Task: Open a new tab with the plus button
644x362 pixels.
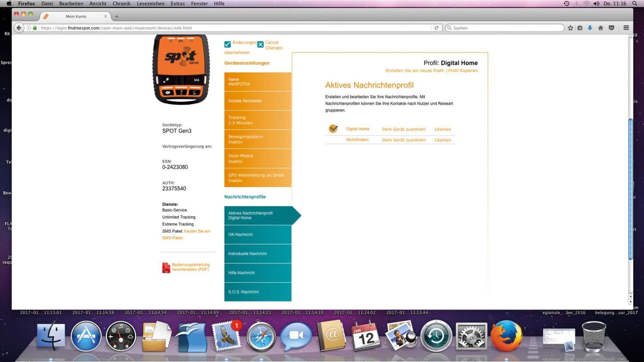Action: point(116,17)
